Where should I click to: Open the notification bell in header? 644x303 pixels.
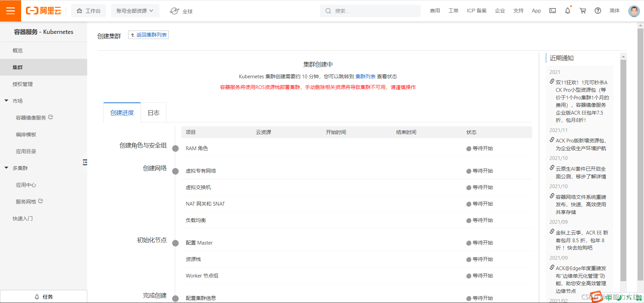coord(568,11)
